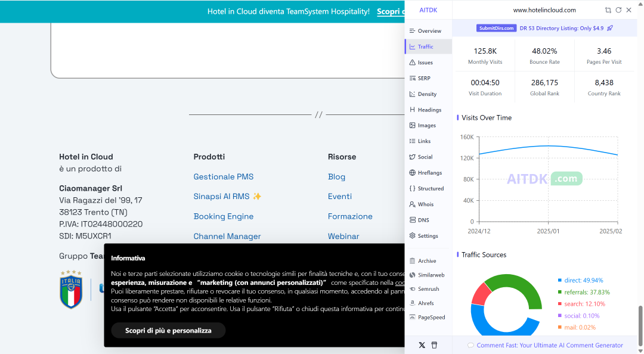Click the Italia FIGC crest logo
This screenshot has width=644, height=354.
point(71,290)
